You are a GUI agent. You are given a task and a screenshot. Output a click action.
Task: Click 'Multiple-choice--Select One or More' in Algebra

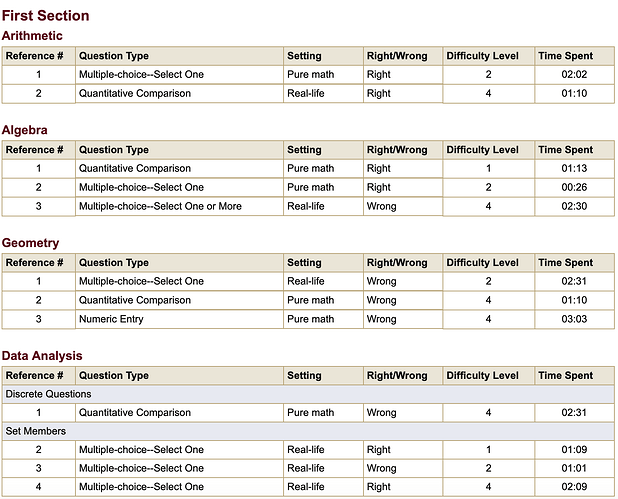[x=160, y=206]
